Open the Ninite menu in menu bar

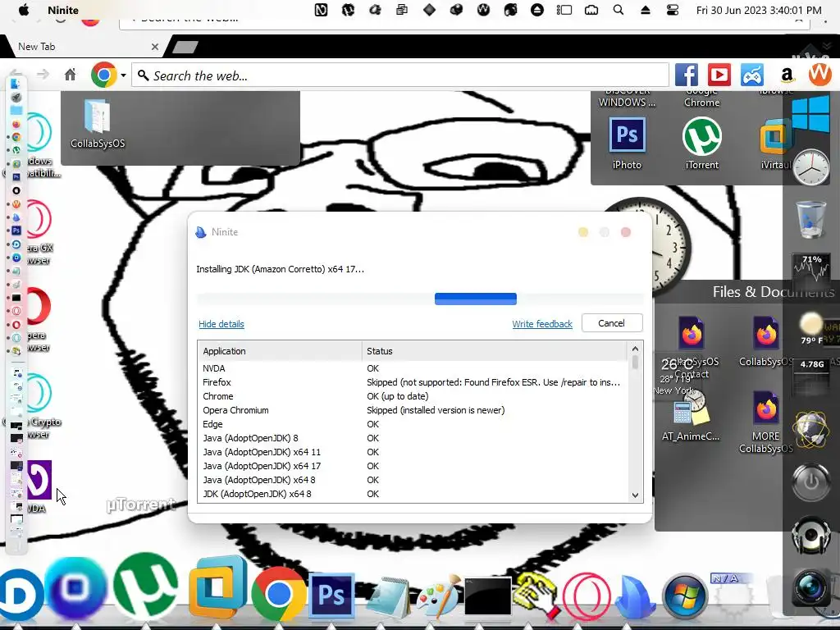click(62, 10)
